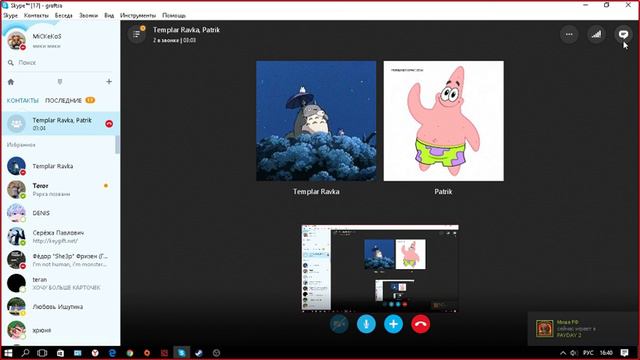The image size is (640, 360).
Task: Open the Action Center notifications icon
Action: [x=624, y=353]
